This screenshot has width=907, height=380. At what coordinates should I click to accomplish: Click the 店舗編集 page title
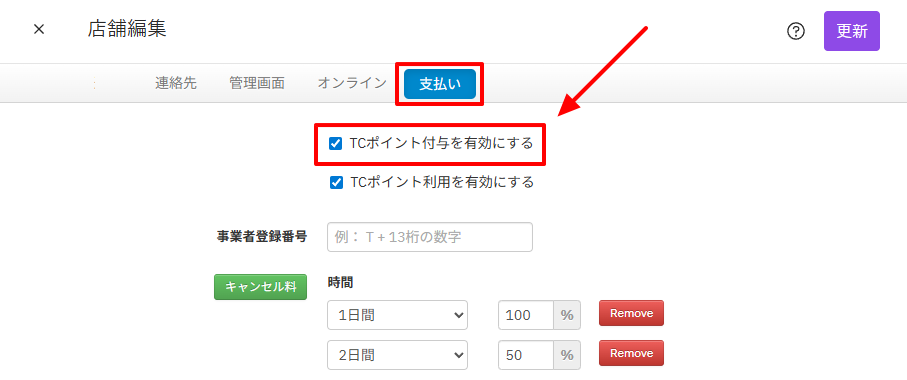(127, 29)
